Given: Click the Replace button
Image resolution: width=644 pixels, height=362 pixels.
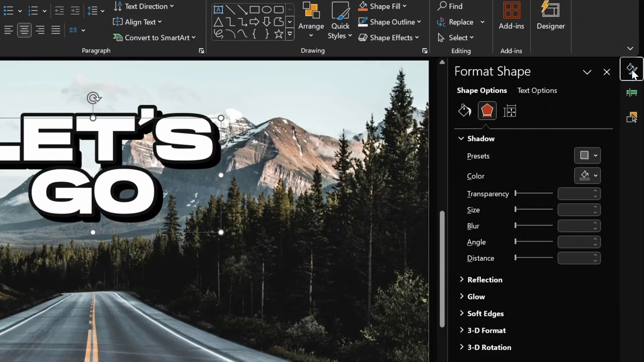Looking at the screenshot, I should click(x=455, y=22).
